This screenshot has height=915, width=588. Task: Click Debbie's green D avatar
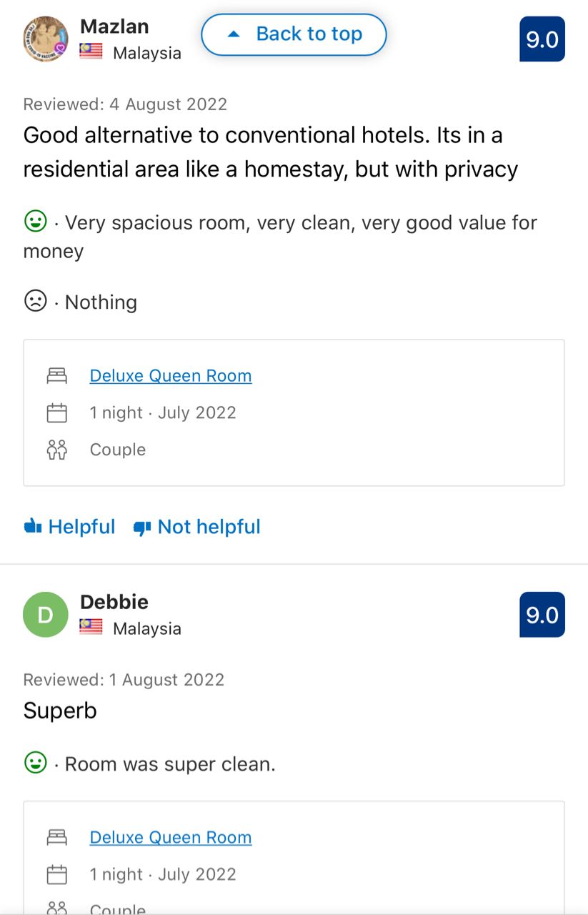pyautogui.click(x=46, y=615)
